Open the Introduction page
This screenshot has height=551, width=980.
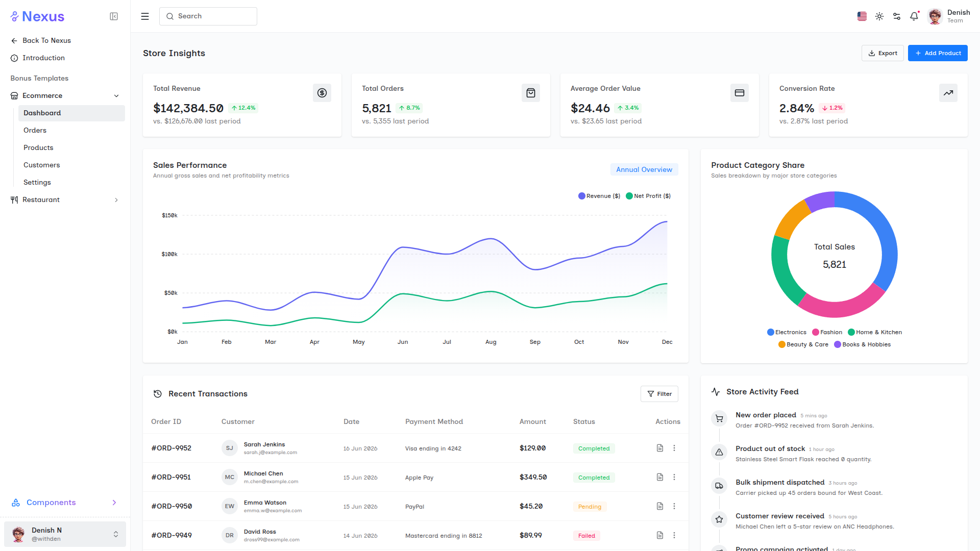(65, 58)
